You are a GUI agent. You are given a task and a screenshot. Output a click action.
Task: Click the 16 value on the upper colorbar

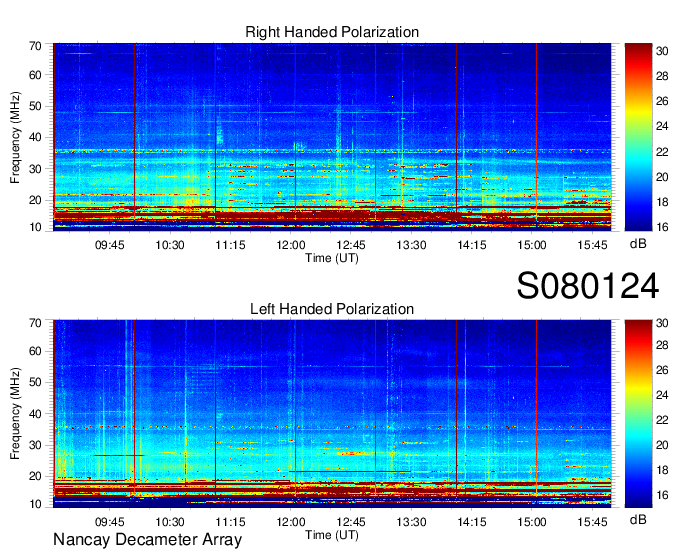(662, 227)
